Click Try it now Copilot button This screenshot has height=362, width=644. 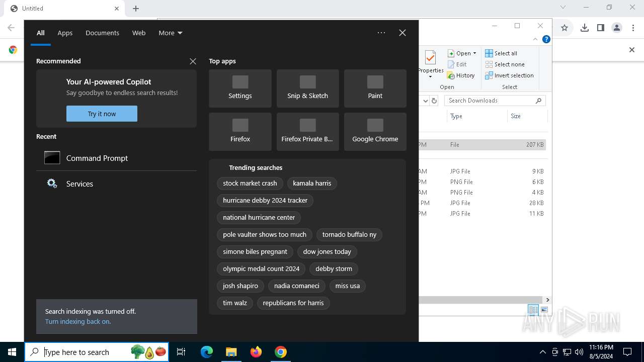tap(102, 114)
